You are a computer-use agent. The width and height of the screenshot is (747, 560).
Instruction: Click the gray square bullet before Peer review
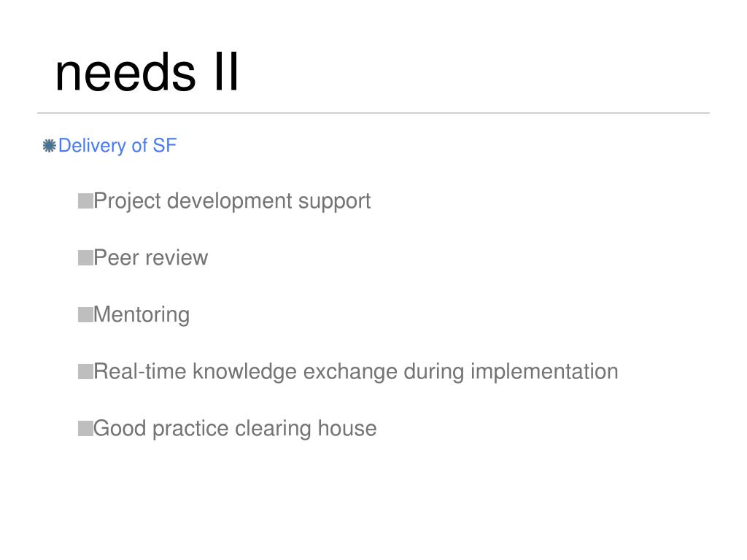pos(85,257)
